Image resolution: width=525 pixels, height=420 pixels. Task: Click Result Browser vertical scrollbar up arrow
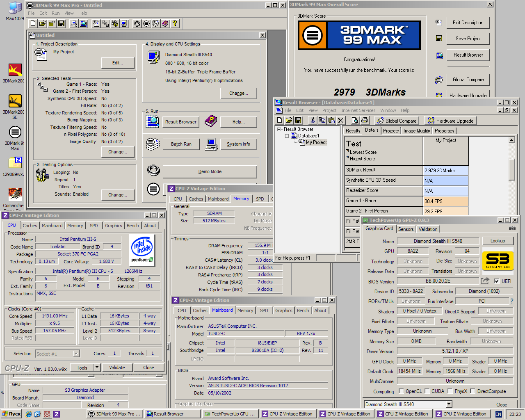(511, 140)
